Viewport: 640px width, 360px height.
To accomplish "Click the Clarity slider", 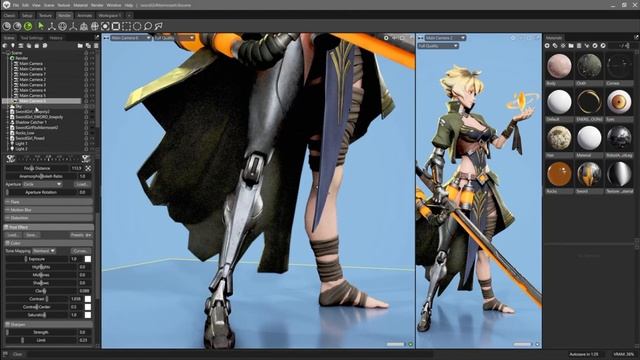I will click(41, 291).
